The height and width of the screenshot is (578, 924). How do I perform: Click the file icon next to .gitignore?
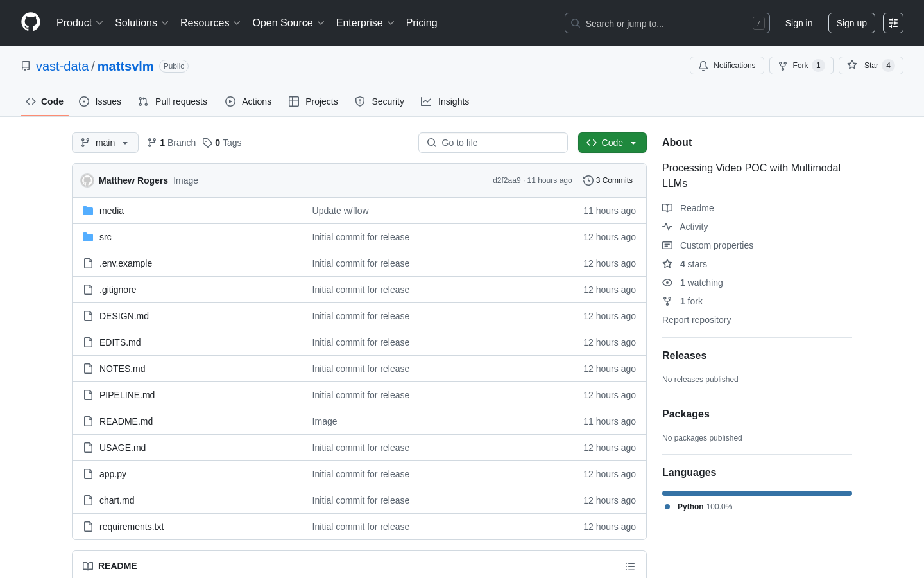coord(88,290)
